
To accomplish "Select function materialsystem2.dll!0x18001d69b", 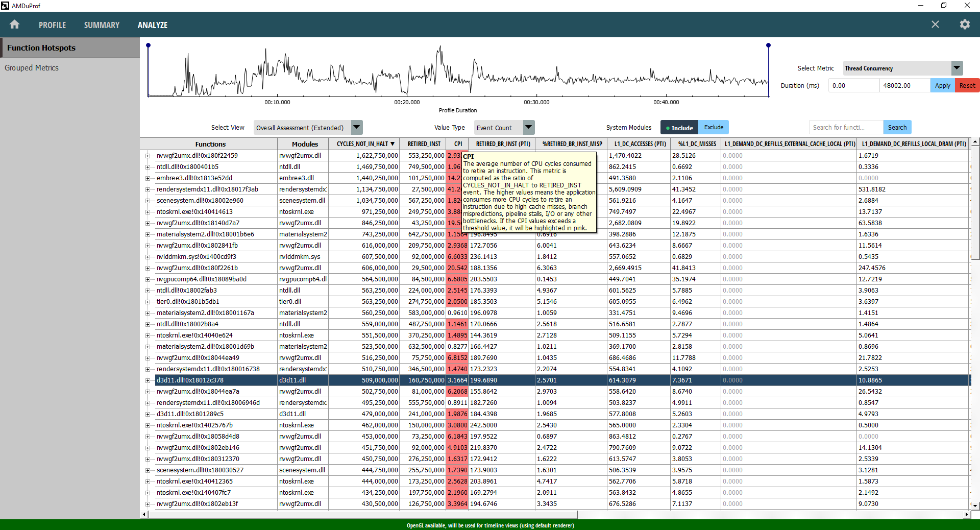I will [205, 347].
